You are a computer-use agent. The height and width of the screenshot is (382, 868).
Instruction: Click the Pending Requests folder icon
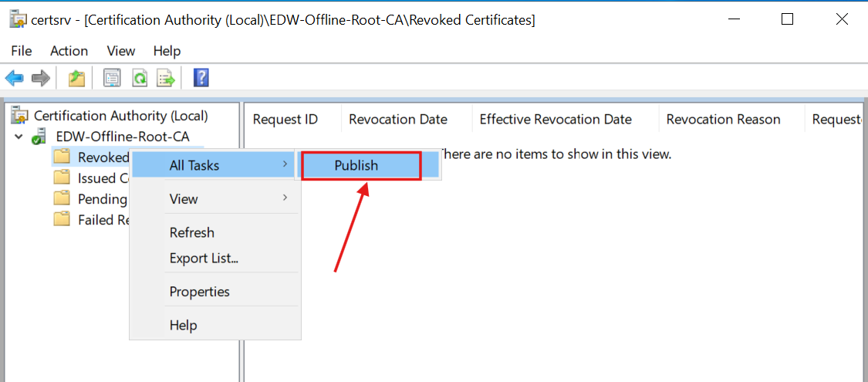[x=62, y=198]
